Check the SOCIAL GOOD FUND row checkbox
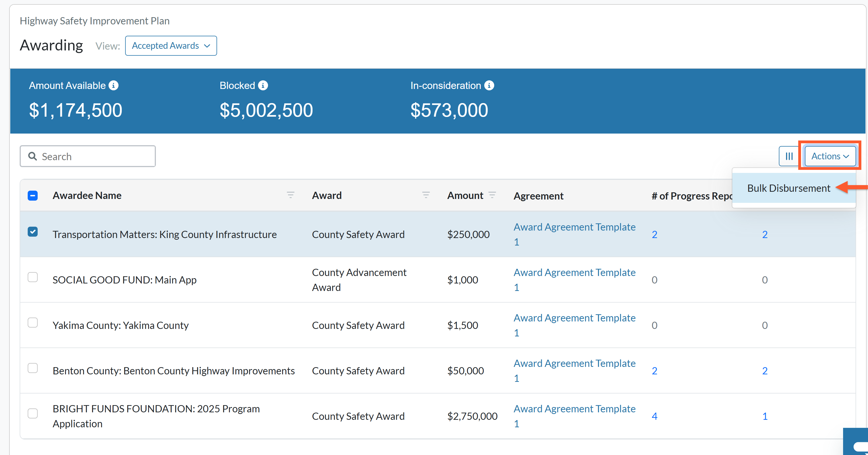868x455 pixels. click(x=33, y=277)
